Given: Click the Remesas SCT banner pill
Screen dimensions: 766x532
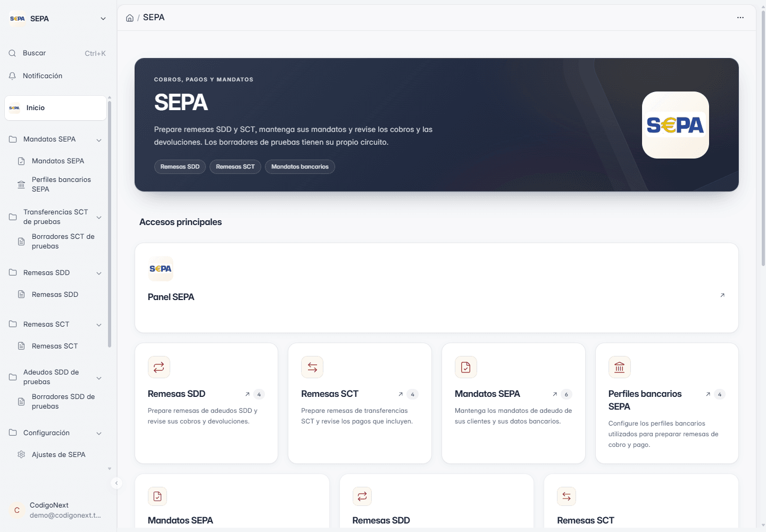Looking at the screenshot, I should [235, 167].
